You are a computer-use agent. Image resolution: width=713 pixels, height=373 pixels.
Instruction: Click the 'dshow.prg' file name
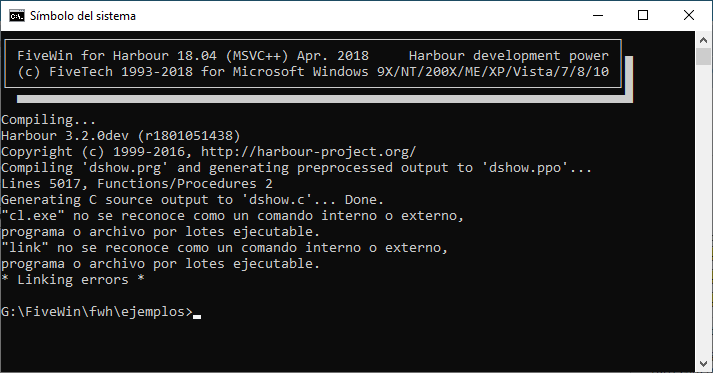click(125, 168)
